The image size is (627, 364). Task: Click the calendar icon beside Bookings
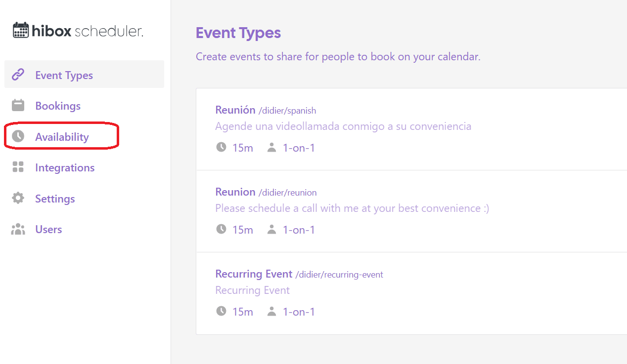(x=18, y=106)
